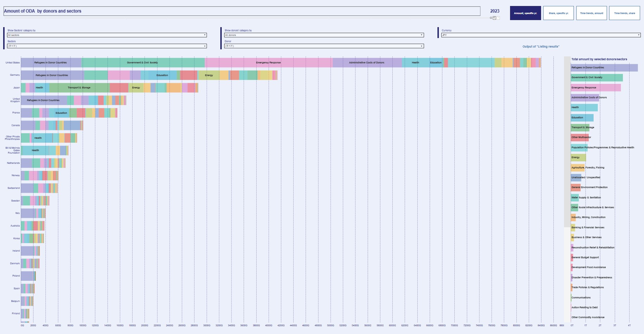Select the United States Emergency Response bar segment
The image size is (644, 334).
269,63
